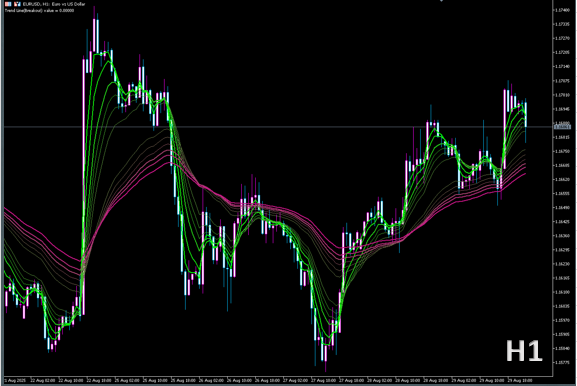Click the 1.16165 price scale label
This screenshot has width=577, height=386.
point(562,278)
